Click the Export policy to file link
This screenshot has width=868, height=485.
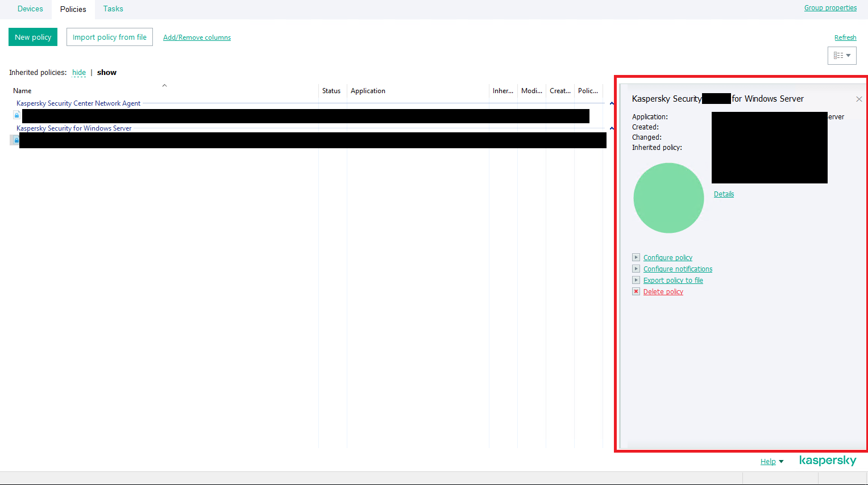(x=673, y=281)
